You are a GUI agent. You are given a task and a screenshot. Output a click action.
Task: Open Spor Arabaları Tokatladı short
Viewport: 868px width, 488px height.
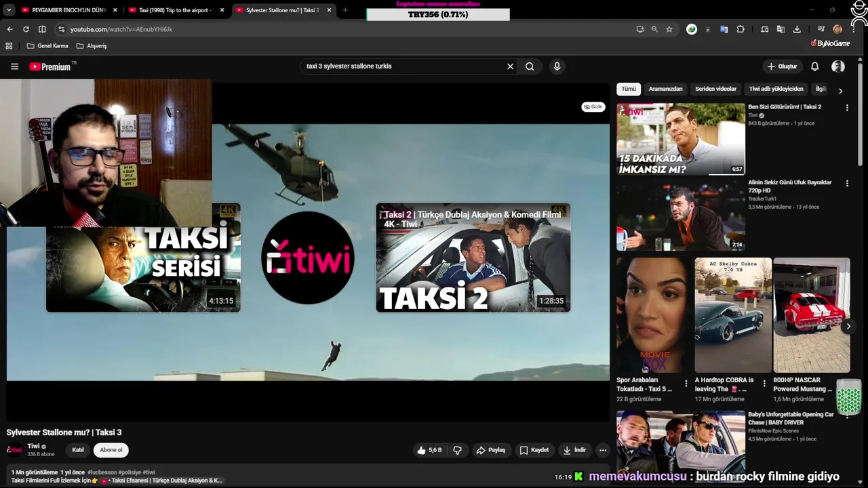click(654, 315)
